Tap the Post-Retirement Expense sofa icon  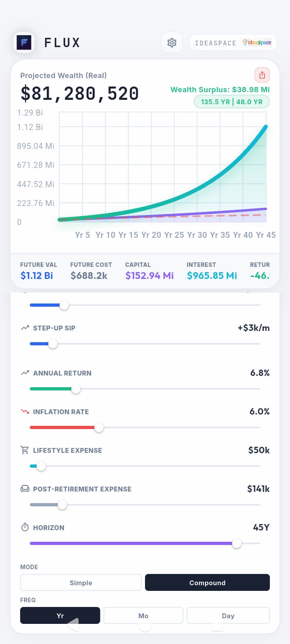click(x=25, y=489)
